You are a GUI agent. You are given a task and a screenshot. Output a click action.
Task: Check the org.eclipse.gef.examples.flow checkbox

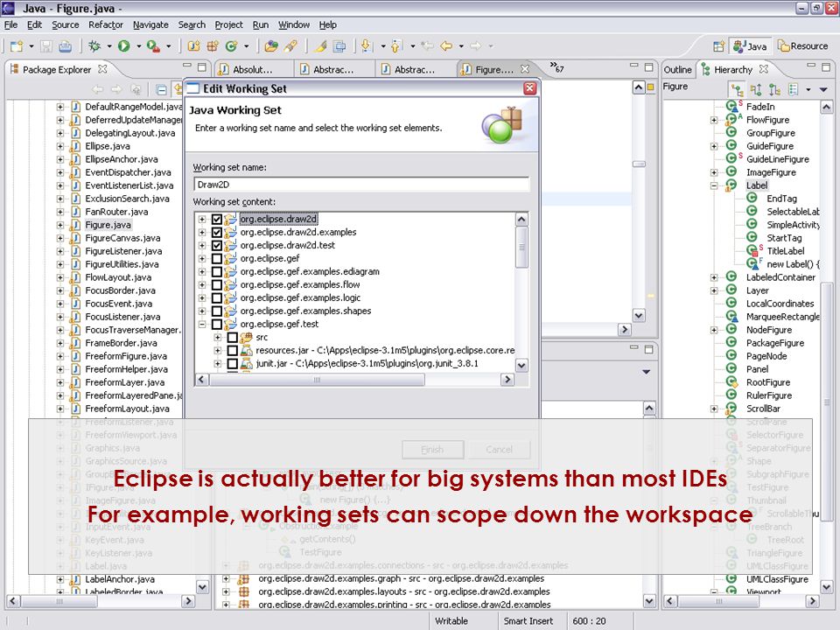tap(217, 285)
